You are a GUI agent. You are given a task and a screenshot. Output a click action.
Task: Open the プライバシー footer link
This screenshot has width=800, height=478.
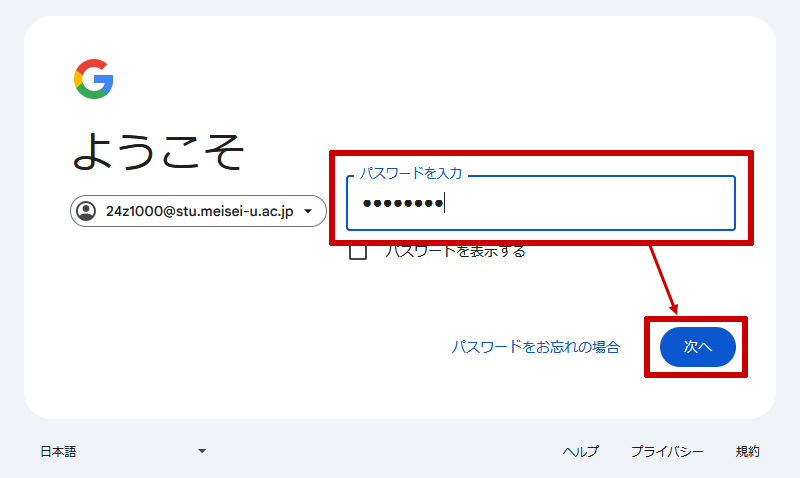(667, 451)
